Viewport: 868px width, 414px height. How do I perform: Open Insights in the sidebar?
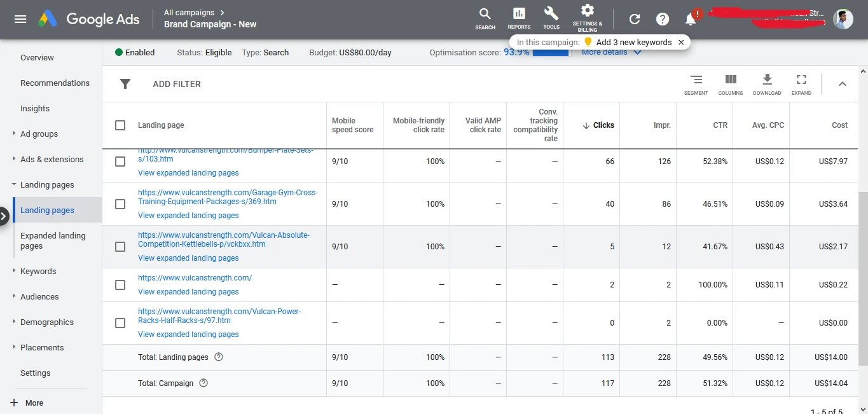click(x=35, y=108)
